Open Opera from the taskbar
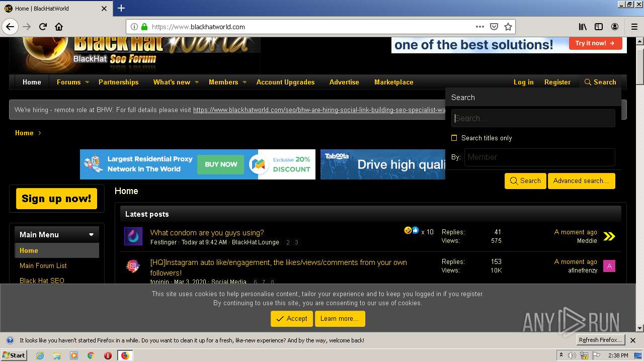Viewport: 644px width, 362px height. (108, 355)
